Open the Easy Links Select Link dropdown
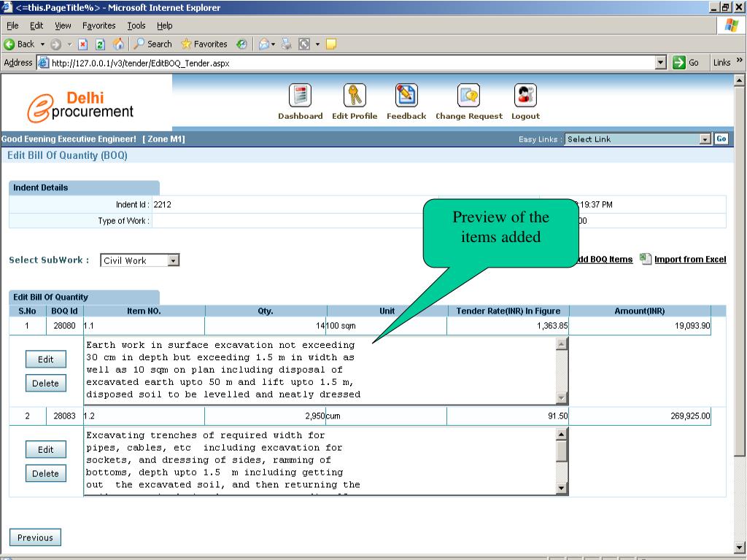This screenshot has height=560, width=747. coord(638,139)
